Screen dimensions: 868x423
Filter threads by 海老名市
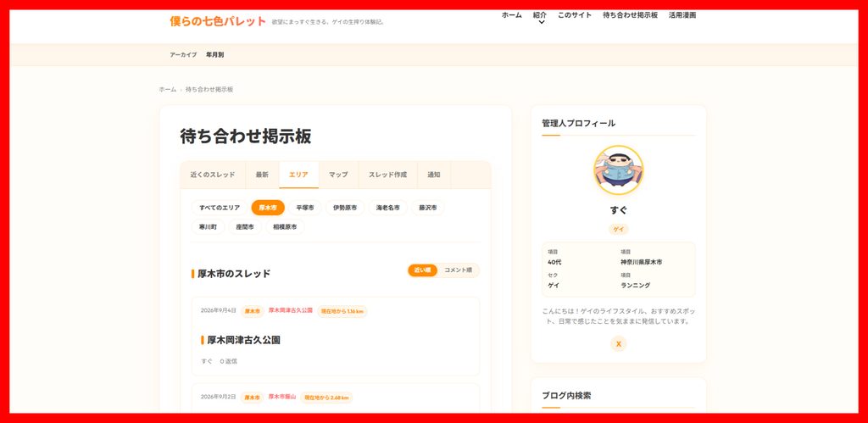387,208
